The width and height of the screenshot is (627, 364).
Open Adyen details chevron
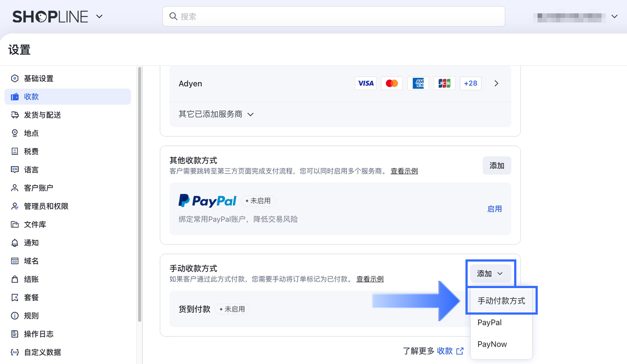pyautogui.click(x=496, y=83)
